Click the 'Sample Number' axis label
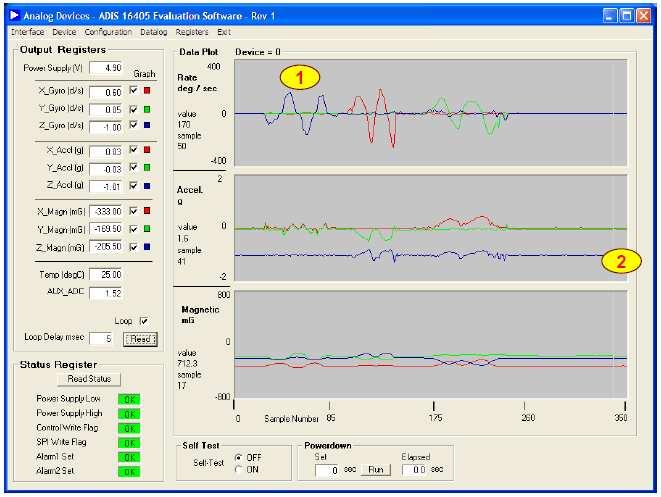This screenshot has width=661, height=497. click(291, 419)
